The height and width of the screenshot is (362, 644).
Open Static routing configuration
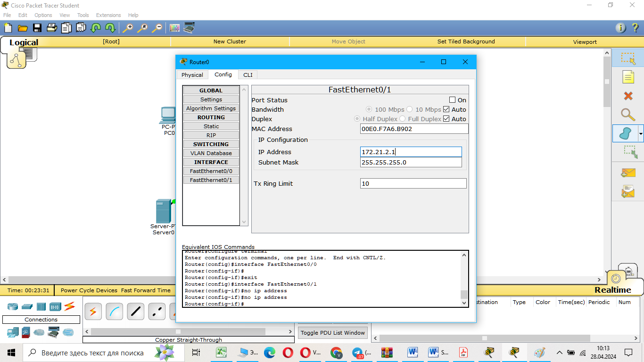tap(211, 126)
